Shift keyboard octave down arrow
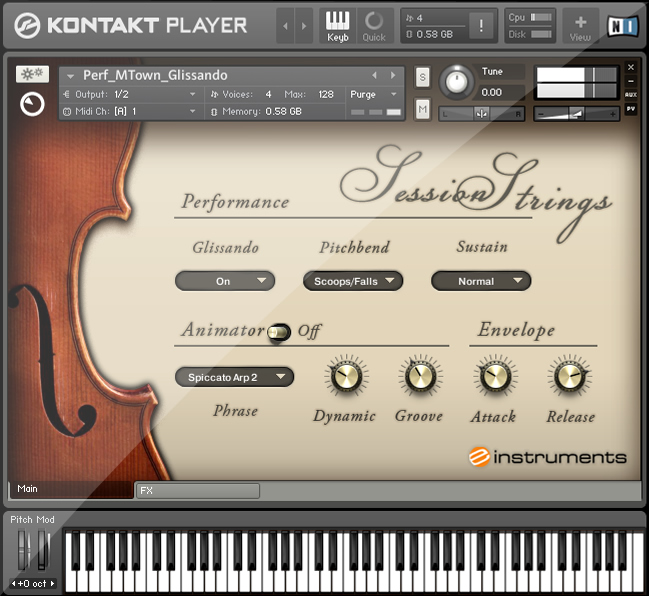649x596 pixels. pos(14,584)
